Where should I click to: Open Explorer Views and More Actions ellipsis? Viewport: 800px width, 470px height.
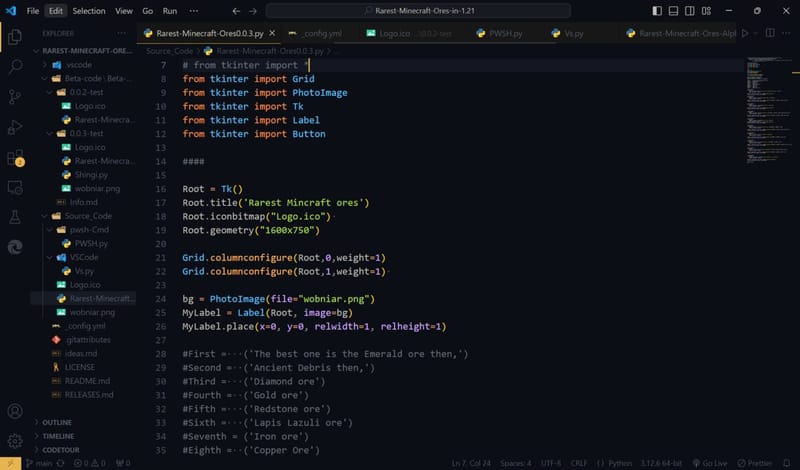coord(121,33)
